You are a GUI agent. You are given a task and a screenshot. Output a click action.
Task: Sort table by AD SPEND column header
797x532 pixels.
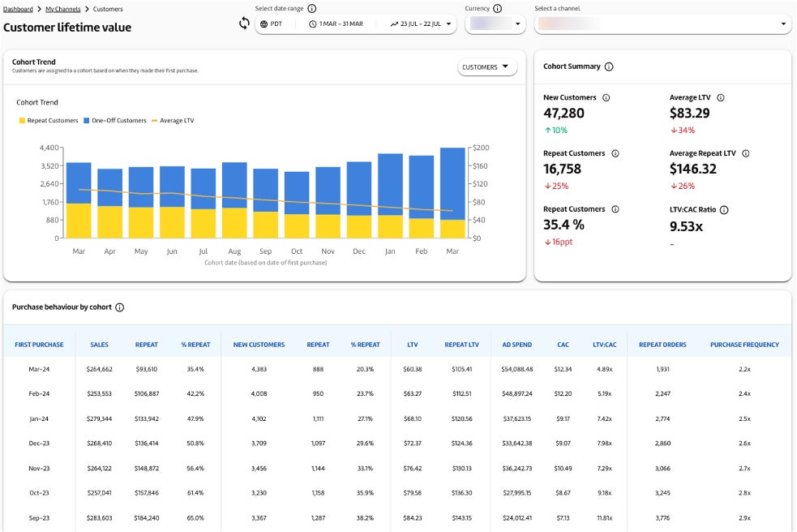click(x=517, y=345)
